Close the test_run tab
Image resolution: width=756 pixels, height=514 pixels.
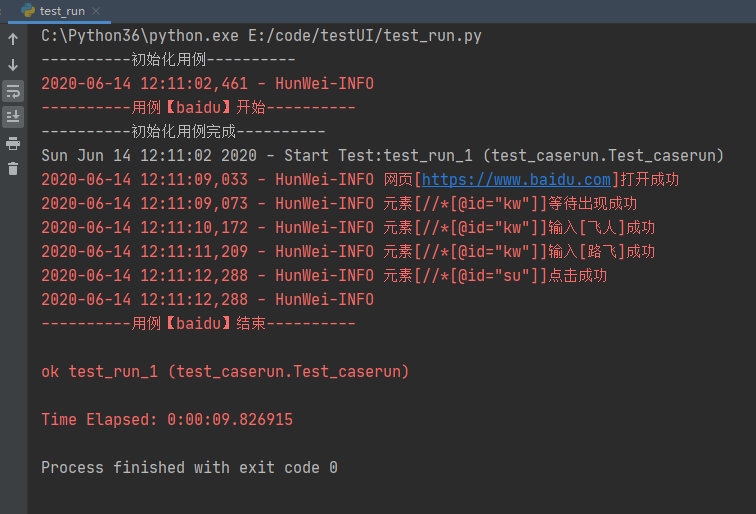(96, 11)
